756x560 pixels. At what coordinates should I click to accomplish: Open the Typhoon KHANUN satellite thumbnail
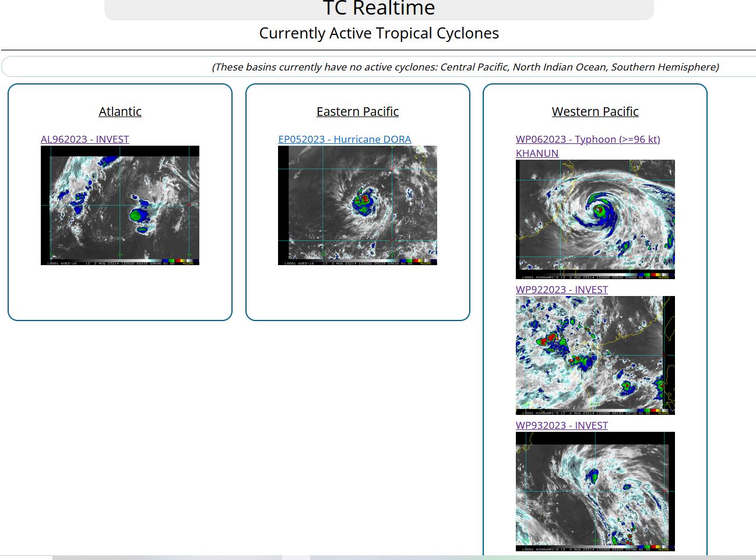(595, 219)
